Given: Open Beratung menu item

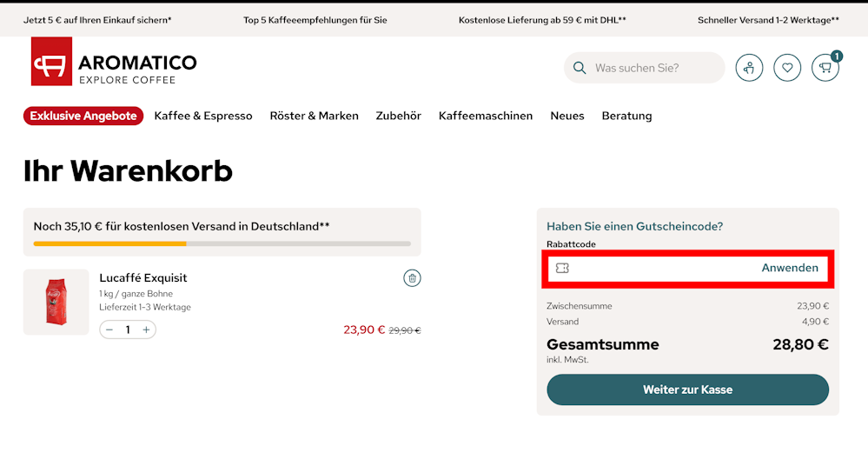Looking at the screenshot, I should 626,116.
